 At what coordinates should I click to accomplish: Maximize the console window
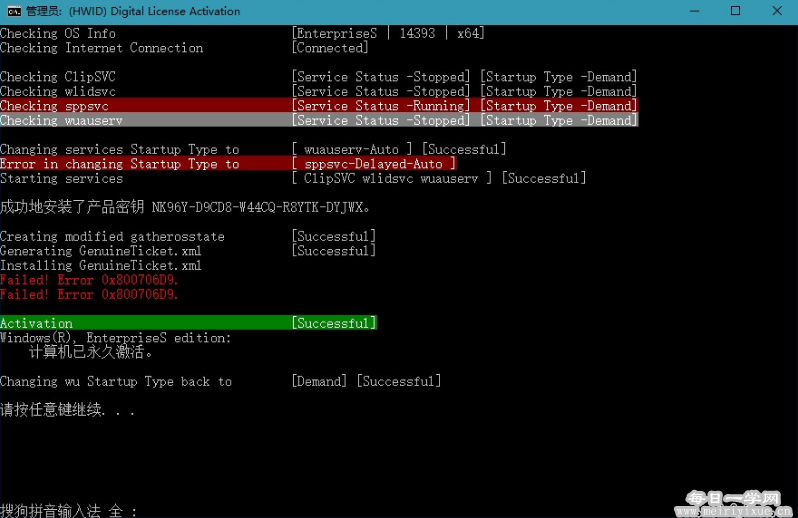coord(735,11)
